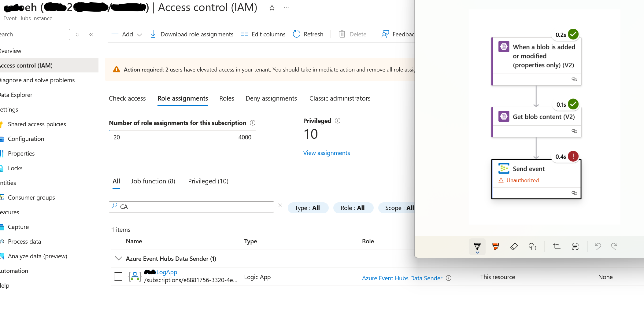Open Capture in the sidebar
Image resolution: width=644 pixels, height=313 pixels.
(18, 227)
